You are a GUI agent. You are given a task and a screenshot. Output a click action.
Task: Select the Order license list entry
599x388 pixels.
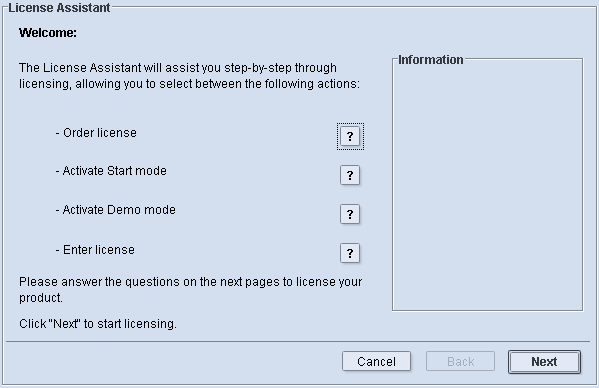click(96, 133)
